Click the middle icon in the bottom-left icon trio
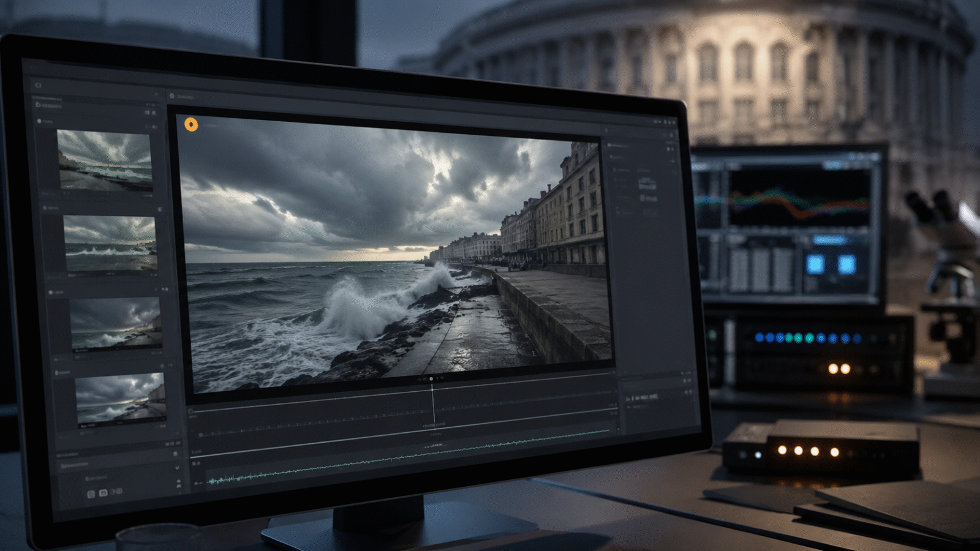Screen dimensions: 980x551 [x=104, y=492]
